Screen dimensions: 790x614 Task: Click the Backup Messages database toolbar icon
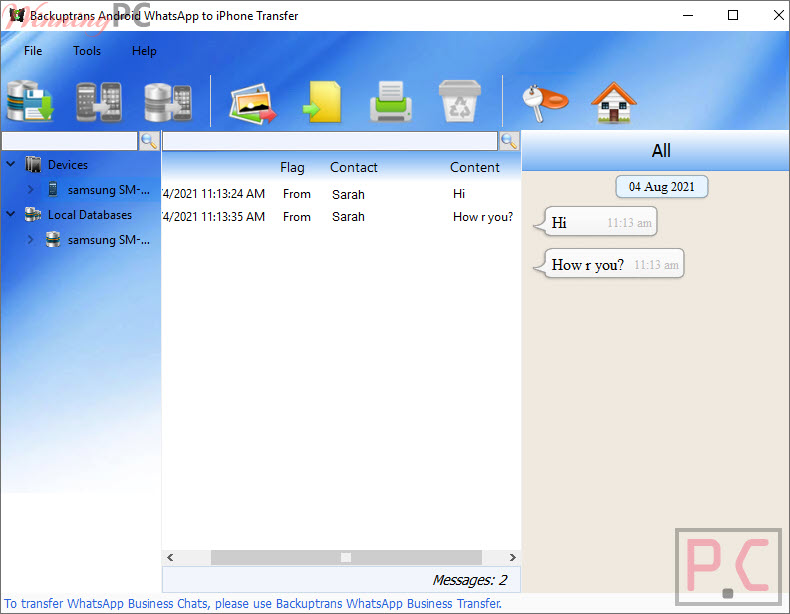(30, 101)
